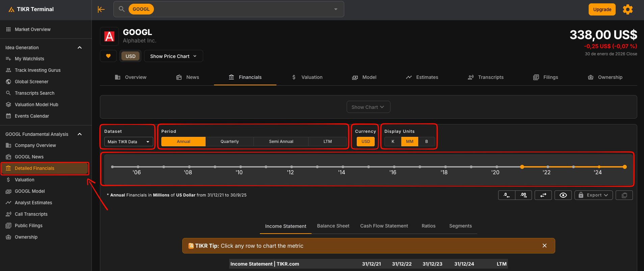Click the heart favorite icon for GOOGL
Viewport: 644px width, 271px height.
coord(108,56)
